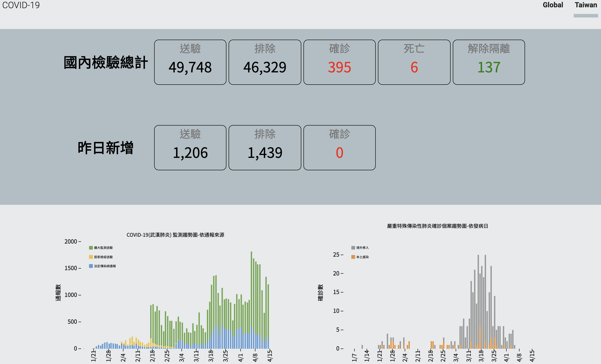
Task: Click the COVID-19 page title
Action: (x=21, y=5)
